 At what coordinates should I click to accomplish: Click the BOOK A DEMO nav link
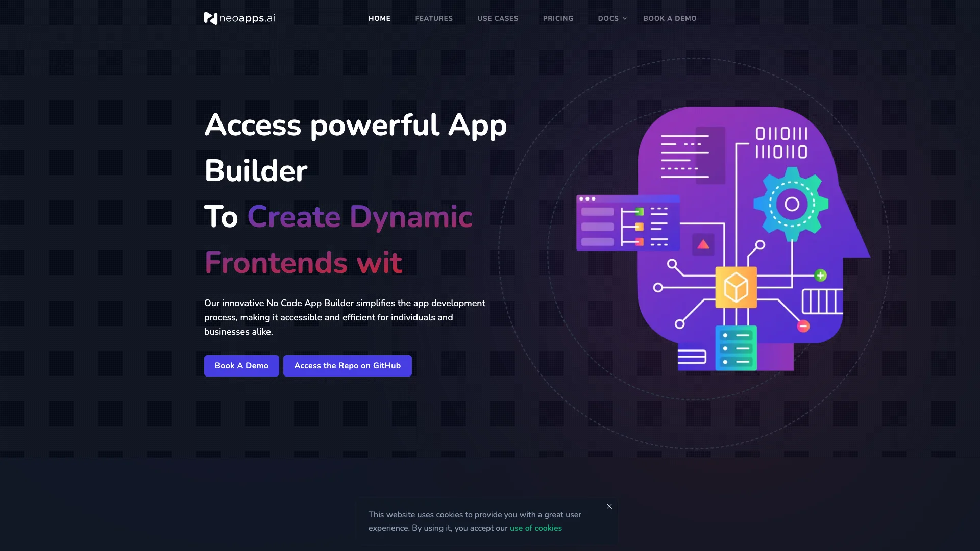point(670,19)
